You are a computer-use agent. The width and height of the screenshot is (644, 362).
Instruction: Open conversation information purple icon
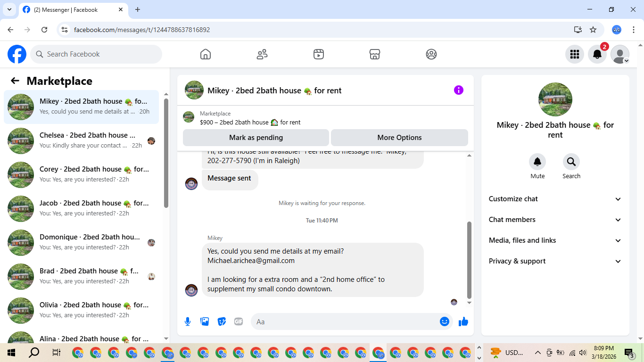(x=459, y=90)
